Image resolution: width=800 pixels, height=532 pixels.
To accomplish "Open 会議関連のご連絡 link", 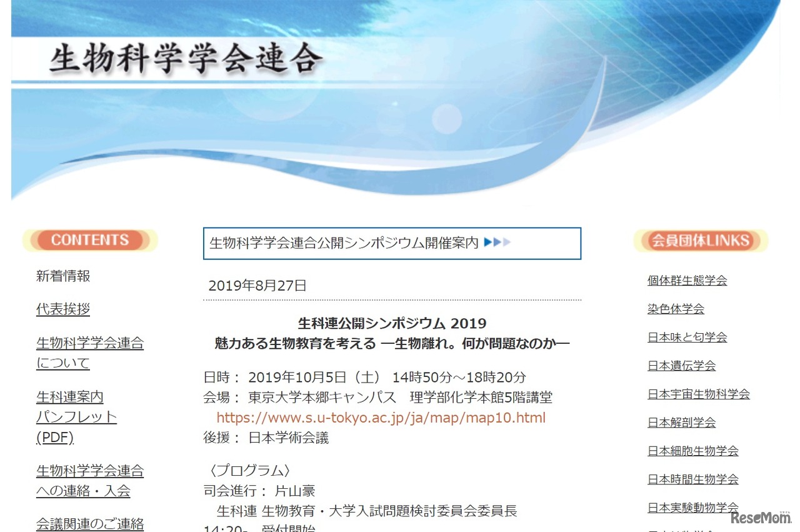I will (x=89, y=524).
